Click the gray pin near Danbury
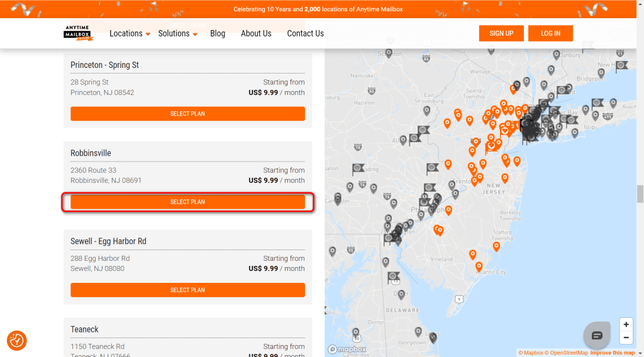Screen dimensions: 644x357 point(557,55)
